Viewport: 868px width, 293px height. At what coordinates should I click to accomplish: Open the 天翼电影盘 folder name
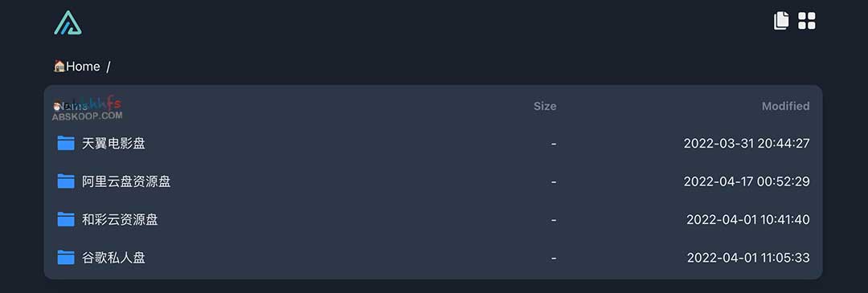click(x=113, y=144)
